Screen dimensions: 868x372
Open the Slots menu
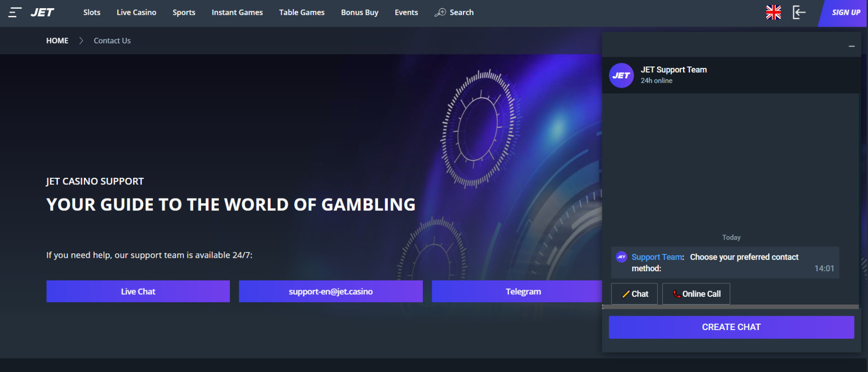[x=92, y=13]
